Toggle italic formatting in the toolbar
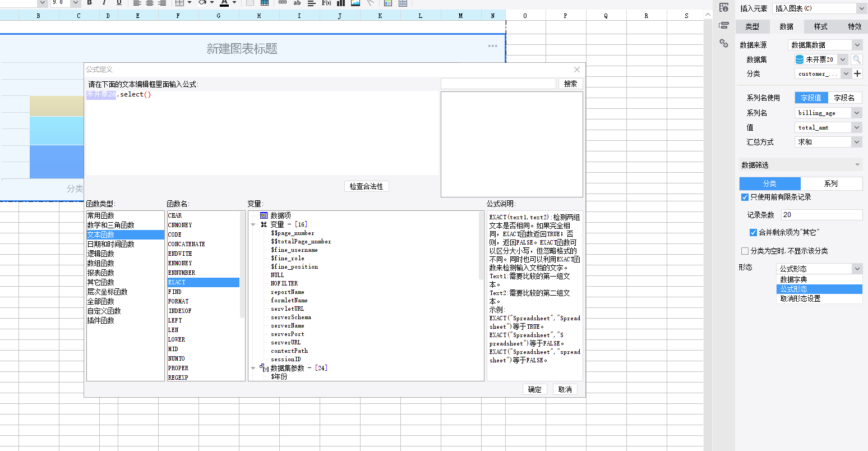Screen dimensions: 868x451 [104, 3]
